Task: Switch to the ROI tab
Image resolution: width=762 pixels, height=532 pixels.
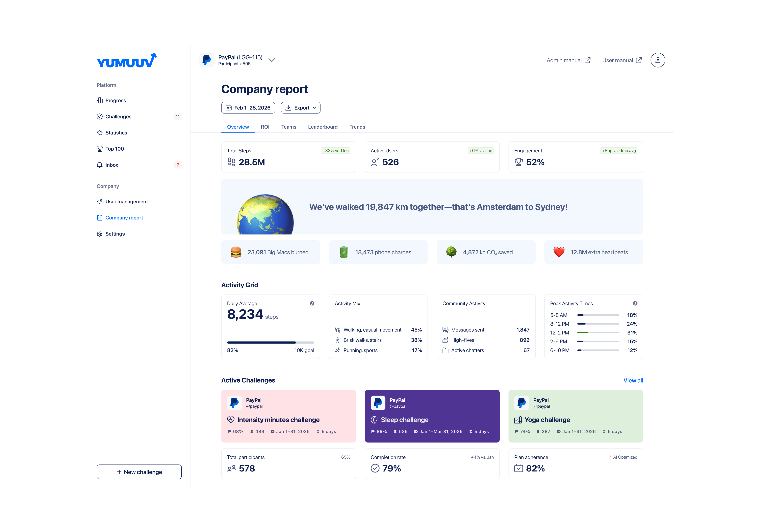Action: point(265,127)
